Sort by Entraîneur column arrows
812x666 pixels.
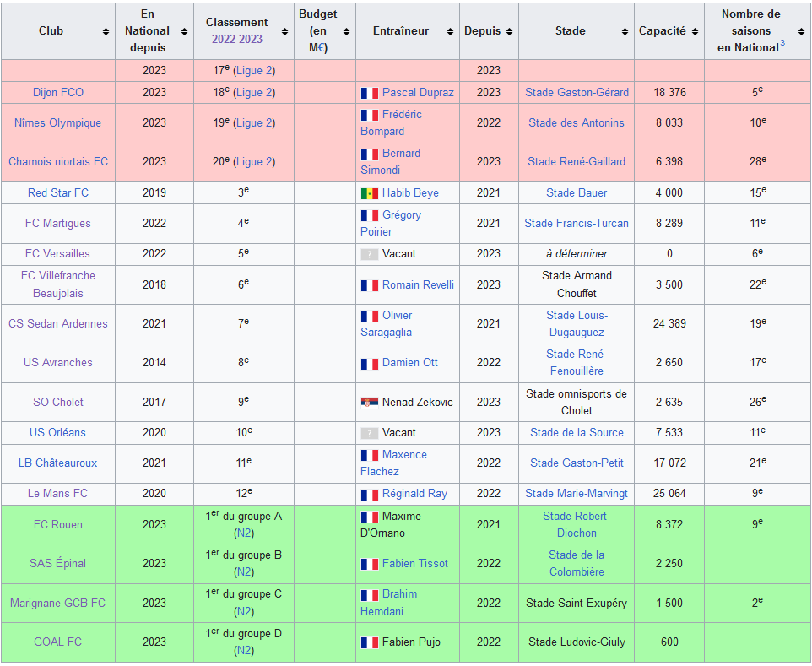coord(450,31)
